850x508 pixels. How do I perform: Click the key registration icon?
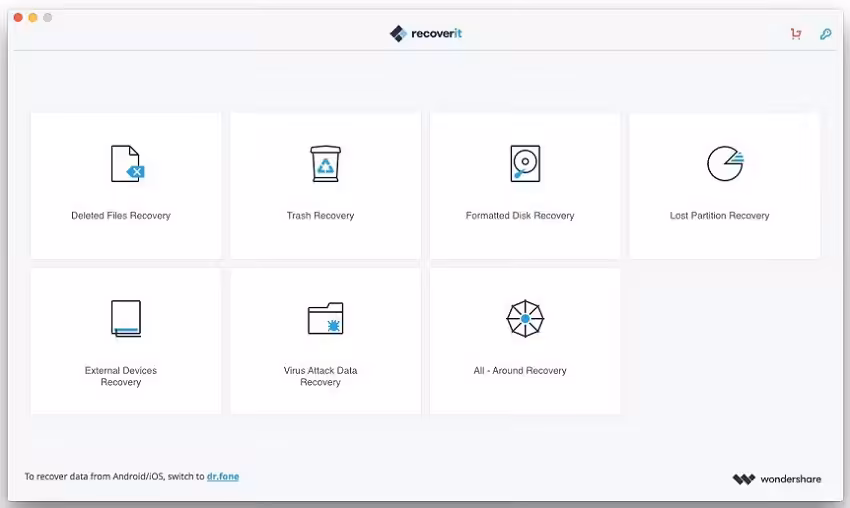coord(825,34)
